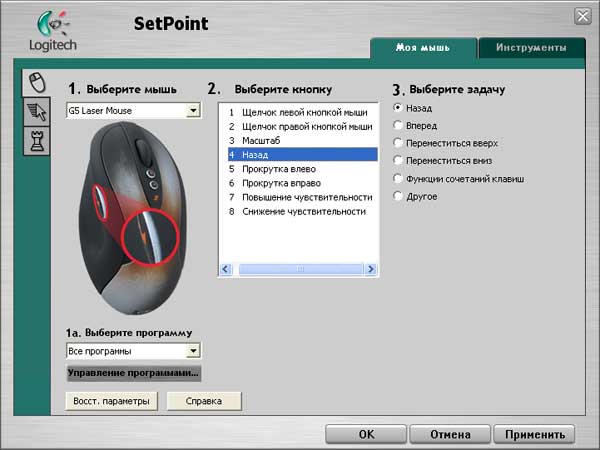
Task: Click the 'Справка' help button
Action: click(x=204, y=401)
